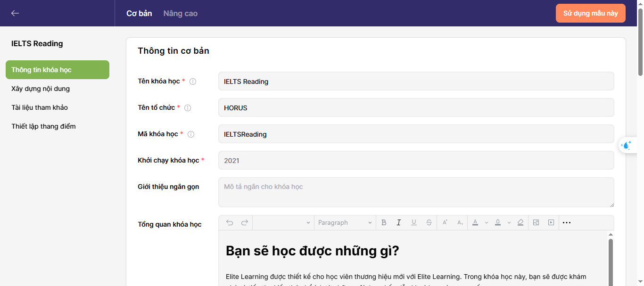Screen dimensions: 644x286
Task: Show info tooltip for Tên khóa học
Action: pyautogui.click(x=193, y=82)
